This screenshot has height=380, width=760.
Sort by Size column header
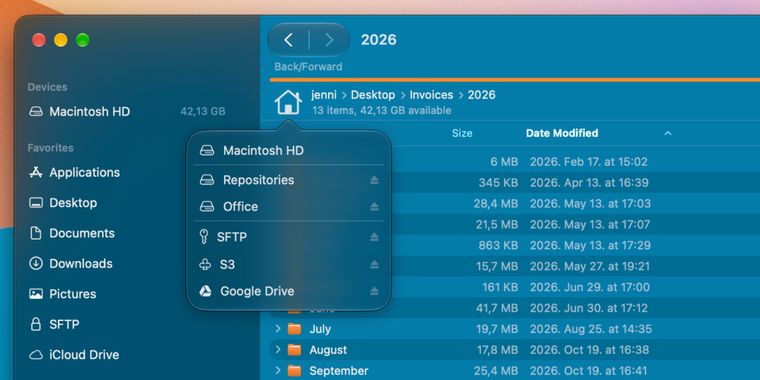click(462, 133)
